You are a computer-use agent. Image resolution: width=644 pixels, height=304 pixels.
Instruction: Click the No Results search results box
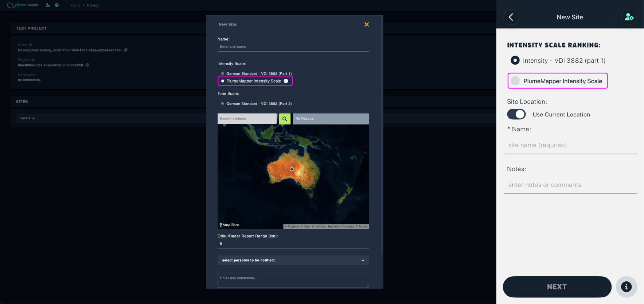331,119
